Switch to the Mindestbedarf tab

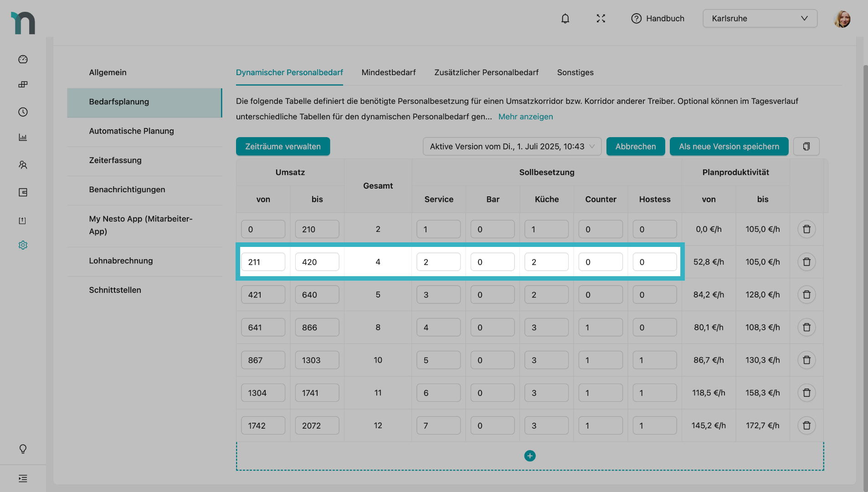(x=388, y=72)
